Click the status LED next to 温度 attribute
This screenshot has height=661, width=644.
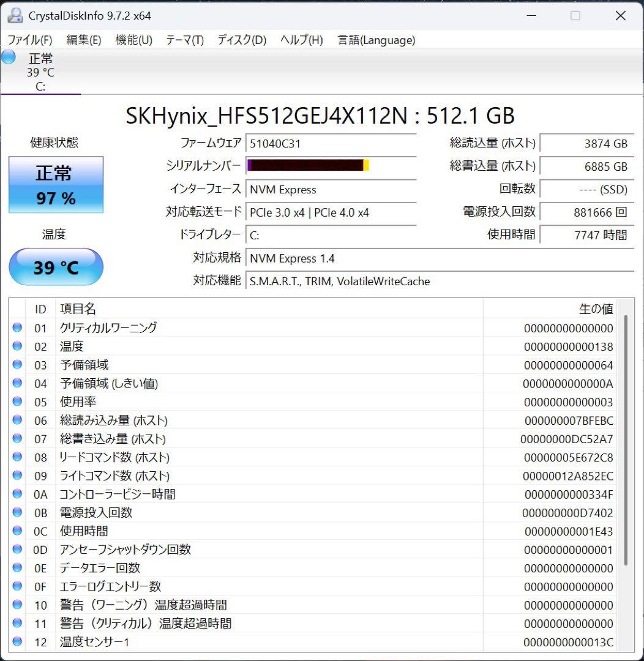(17, 346)
